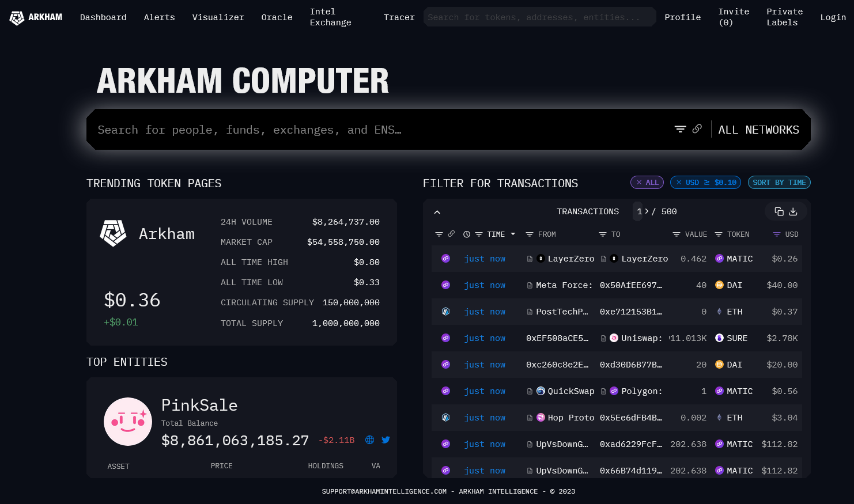Click the chain filter icon at the table header's start
Viewport: 854px width, 504px height.
(x=439, y=234)
